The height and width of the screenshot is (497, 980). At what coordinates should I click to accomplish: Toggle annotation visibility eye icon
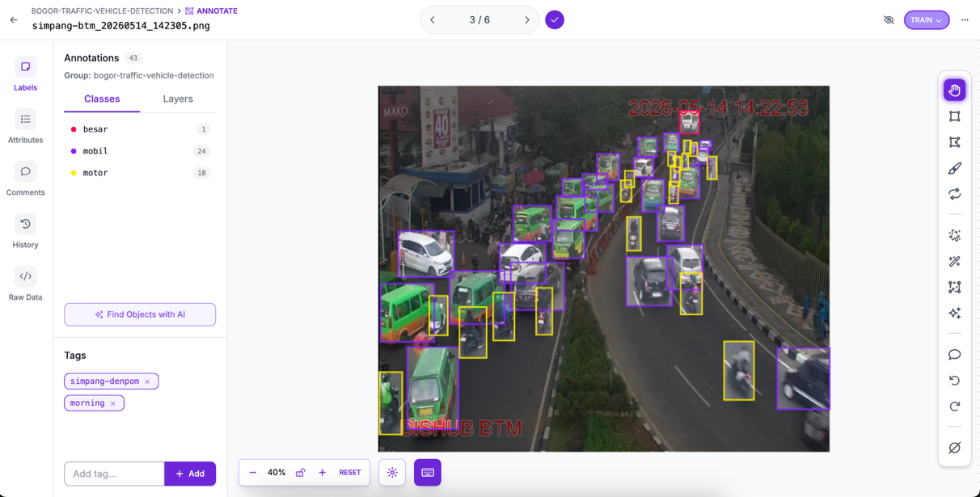[889, 20]
